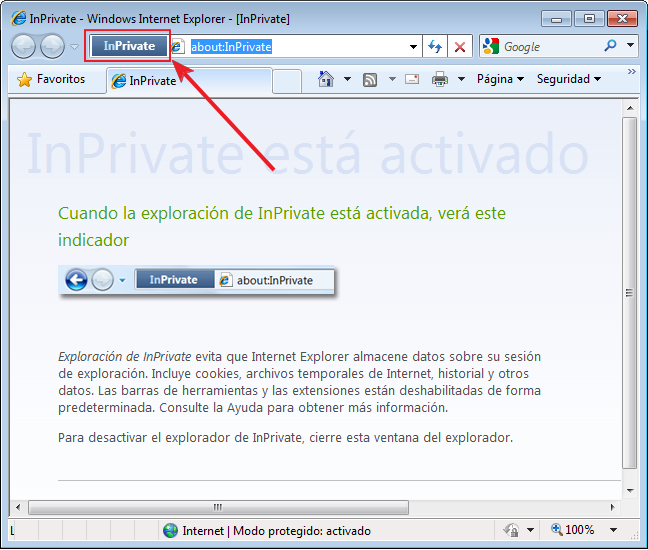Open the search provider dropdown arrow
648x550 pixels.
(x=630, y=45)
